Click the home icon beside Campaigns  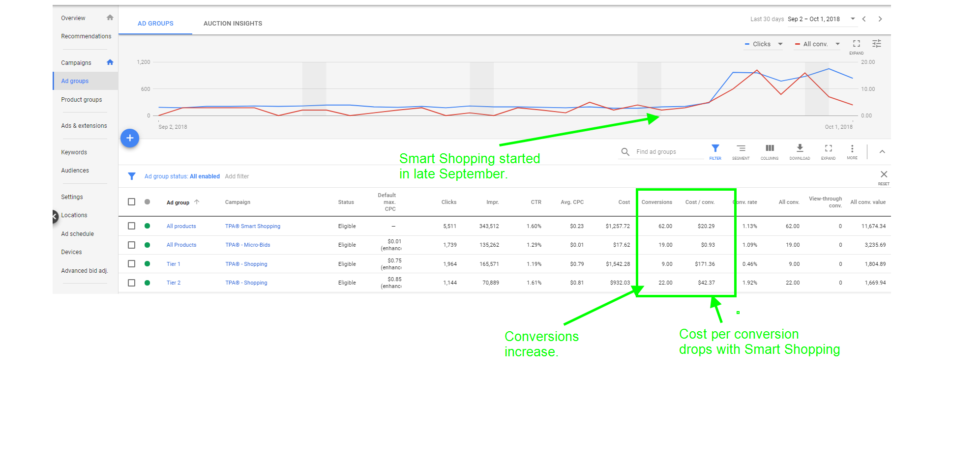pos(110,62)
